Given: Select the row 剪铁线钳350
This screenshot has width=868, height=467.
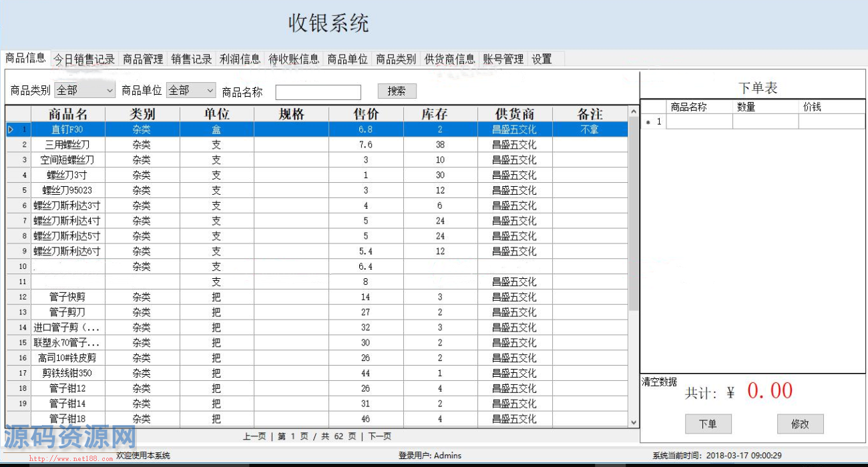Looking at the screenshot, I should [x=317, y=373].
